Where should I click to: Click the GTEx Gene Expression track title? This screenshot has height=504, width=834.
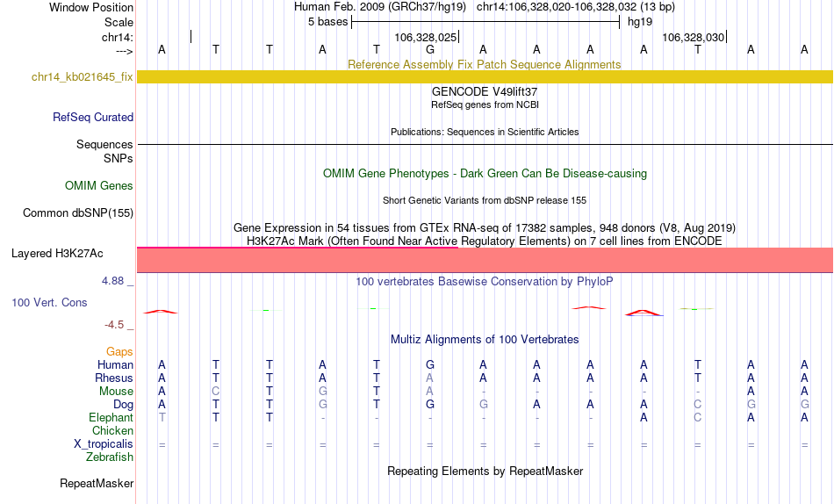coord(485,227)
